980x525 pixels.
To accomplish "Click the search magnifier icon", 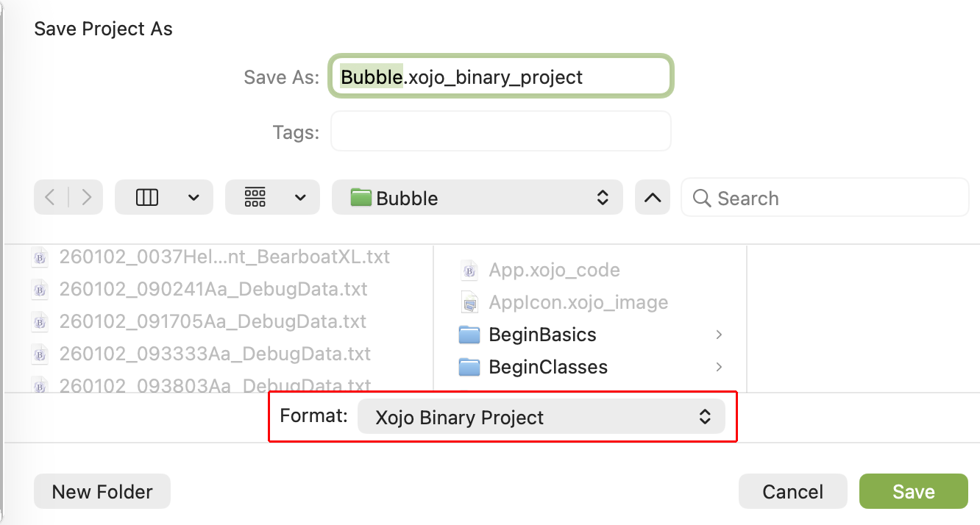I will (702, 198).
